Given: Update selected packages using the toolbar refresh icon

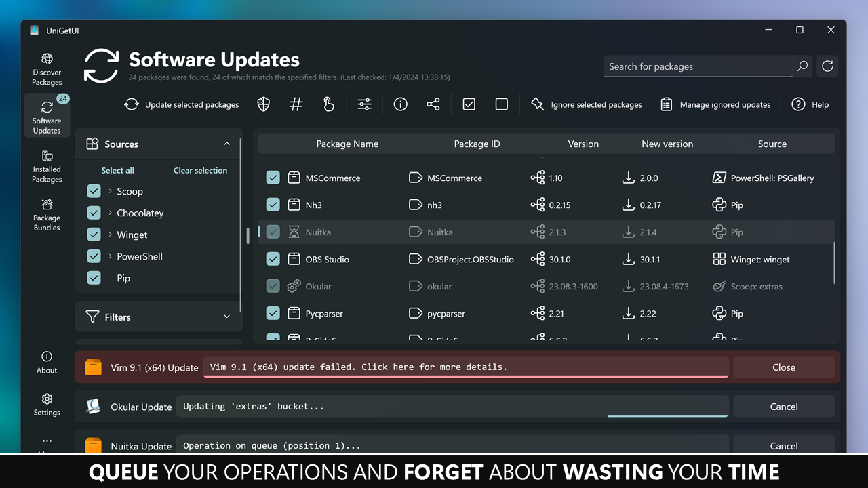Looking at the screenshot, I should pos(131,104).
